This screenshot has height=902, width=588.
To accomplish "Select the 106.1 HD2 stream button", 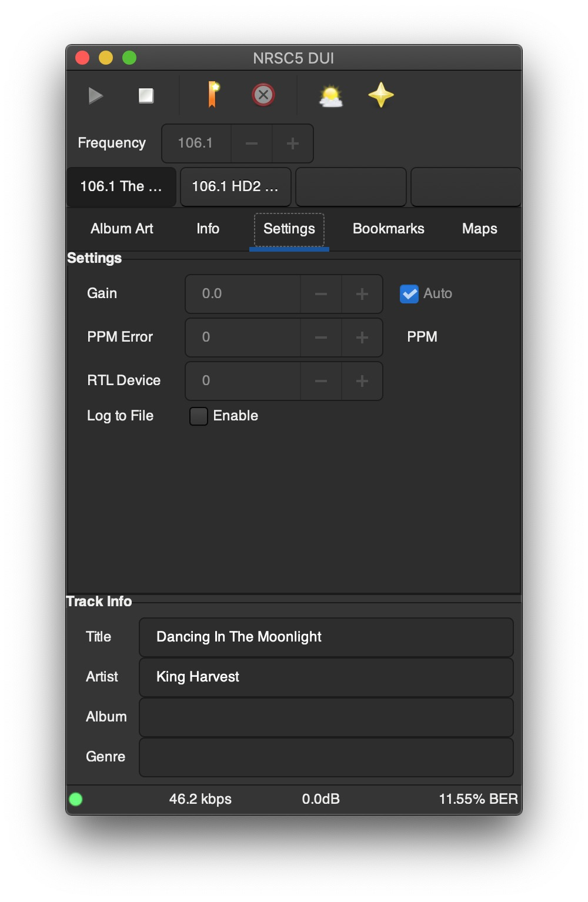I will (235, 187).
